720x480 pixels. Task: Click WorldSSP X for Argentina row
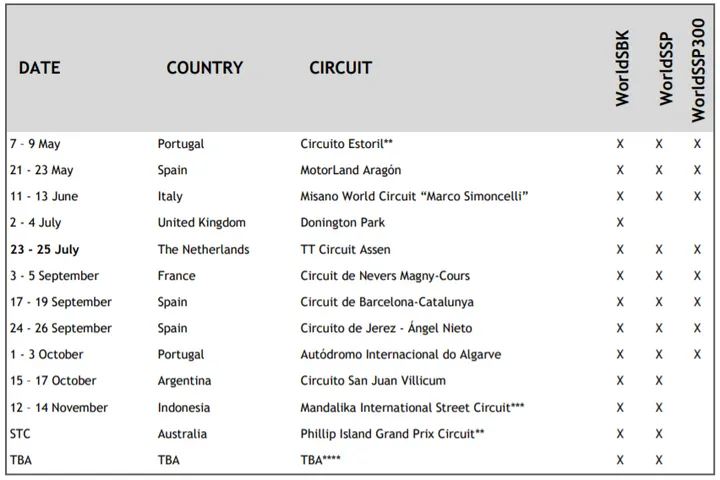[659, 381]
